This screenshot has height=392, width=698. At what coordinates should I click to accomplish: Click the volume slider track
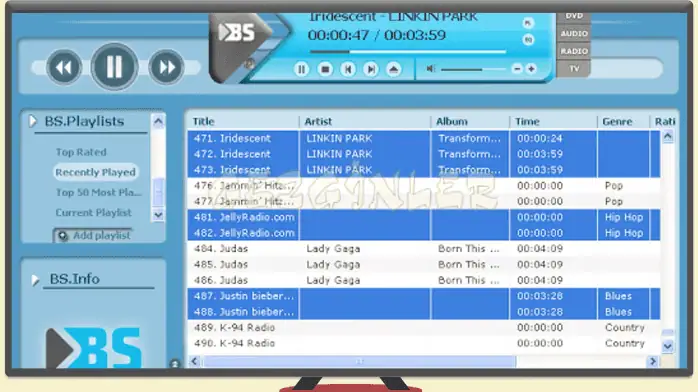pos(474,69)
